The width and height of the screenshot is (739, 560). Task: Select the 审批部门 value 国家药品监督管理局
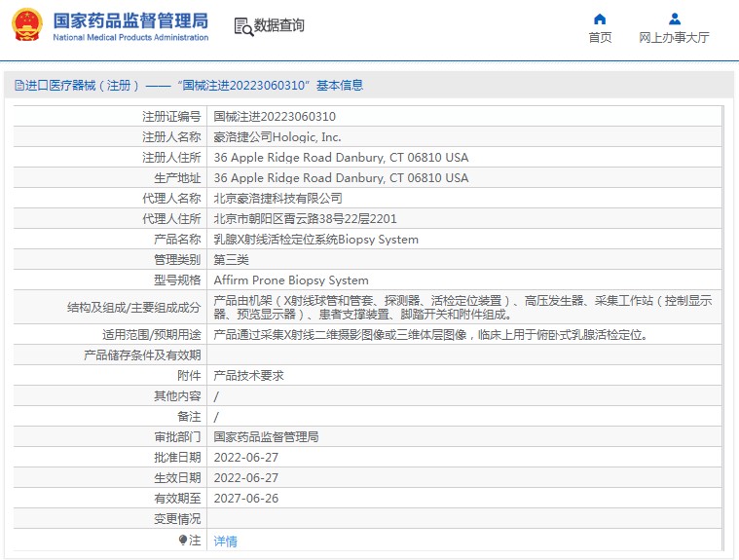tap(266, 437)
